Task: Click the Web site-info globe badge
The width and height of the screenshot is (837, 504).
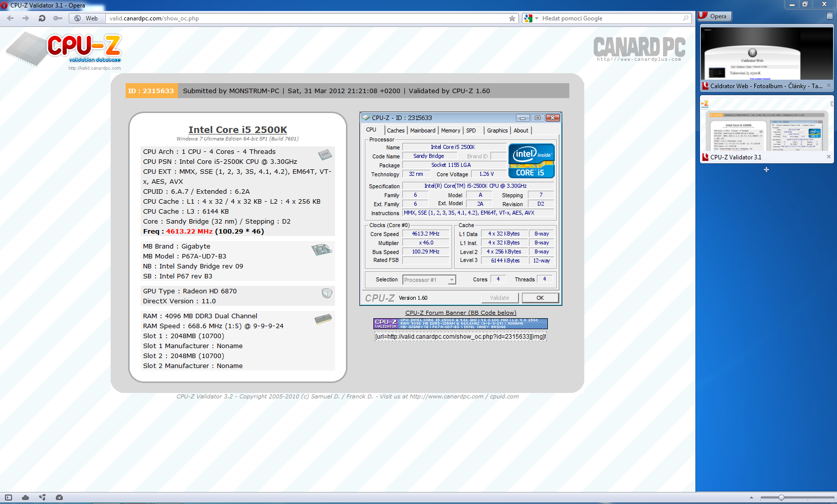Action: coord(87,18)
